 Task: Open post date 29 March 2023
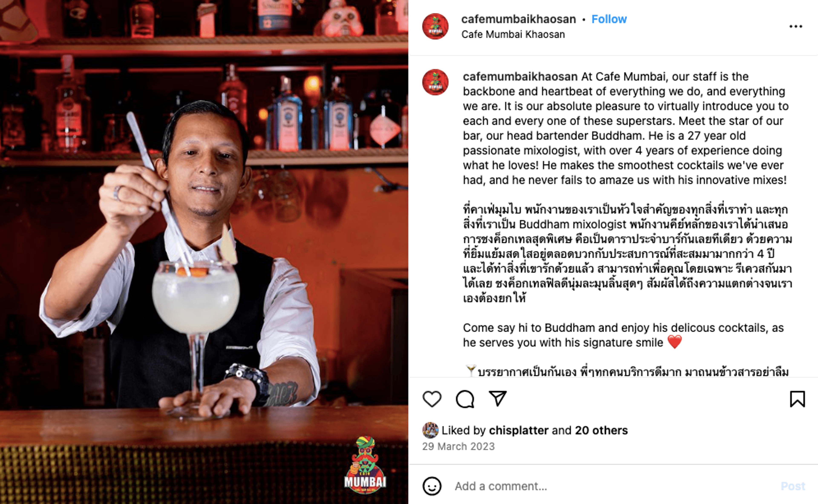point(458,446)
